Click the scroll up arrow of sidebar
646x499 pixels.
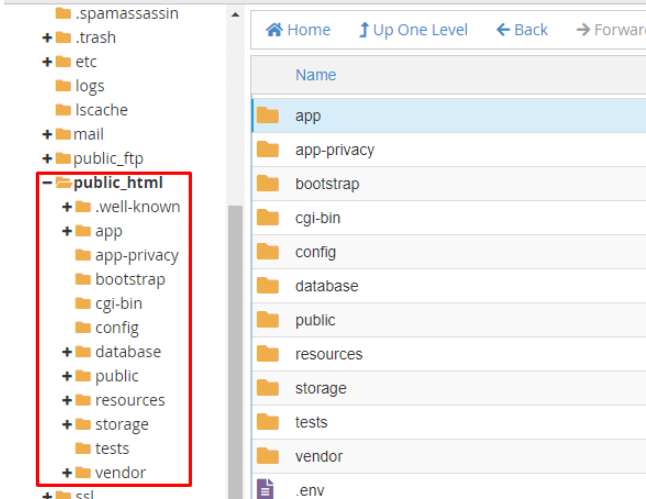[235, 16]
